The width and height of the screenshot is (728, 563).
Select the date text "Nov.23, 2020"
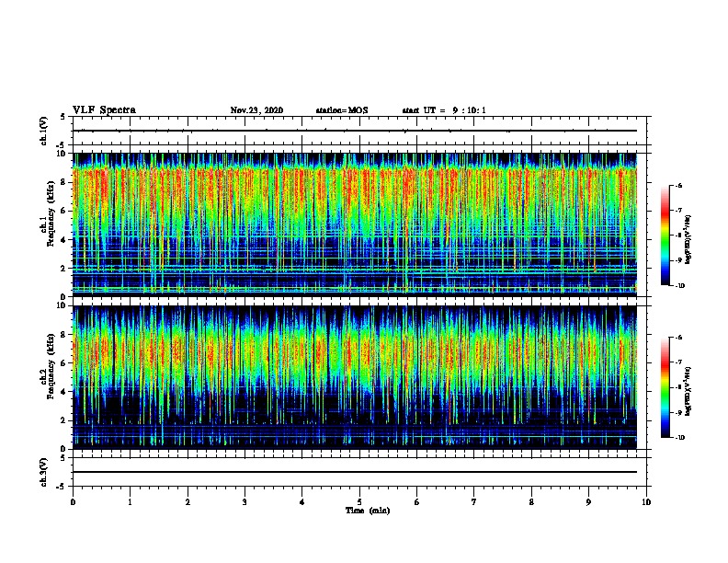click(x=256, y=110)
